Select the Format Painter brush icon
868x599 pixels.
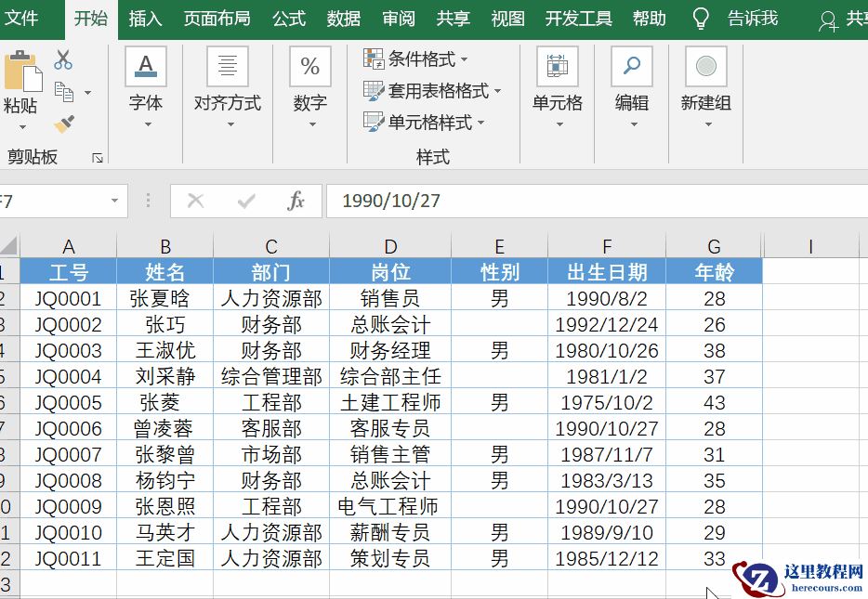(x=64, y=124)
